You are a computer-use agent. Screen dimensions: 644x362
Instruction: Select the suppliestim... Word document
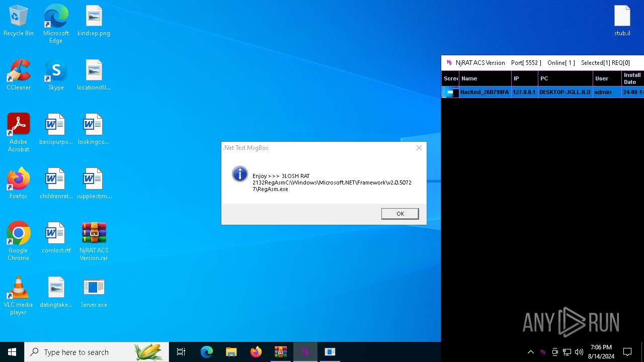pos(94,184)
